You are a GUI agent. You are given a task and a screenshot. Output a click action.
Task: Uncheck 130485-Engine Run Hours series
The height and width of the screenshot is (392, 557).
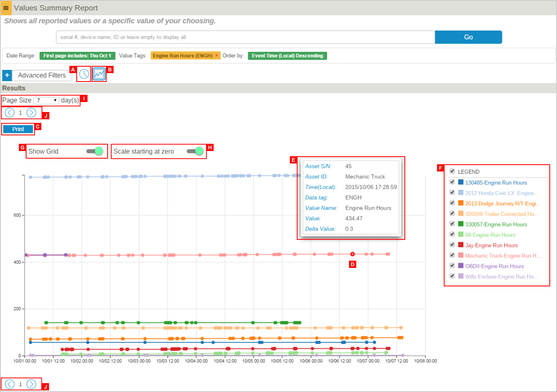click(x=452, y=182)
